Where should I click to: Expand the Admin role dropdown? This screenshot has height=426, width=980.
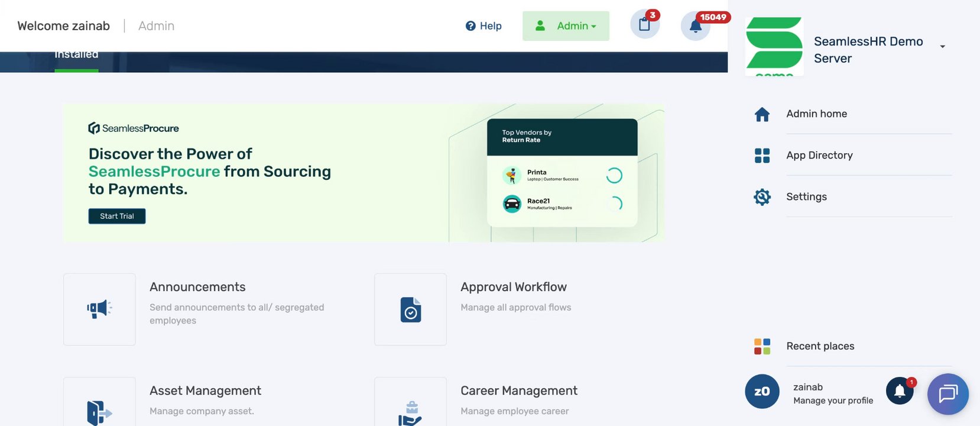pos(566,26)
